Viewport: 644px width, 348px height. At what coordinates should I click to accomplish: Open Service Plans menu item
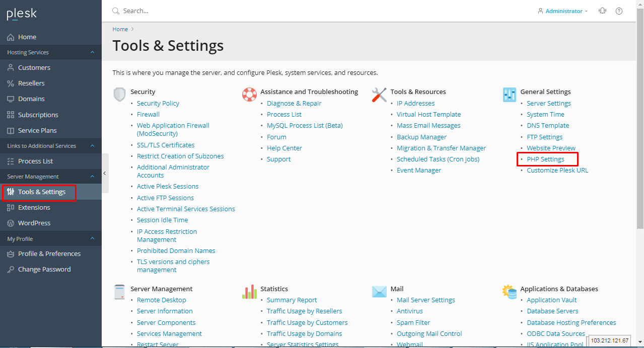[51, 131]
